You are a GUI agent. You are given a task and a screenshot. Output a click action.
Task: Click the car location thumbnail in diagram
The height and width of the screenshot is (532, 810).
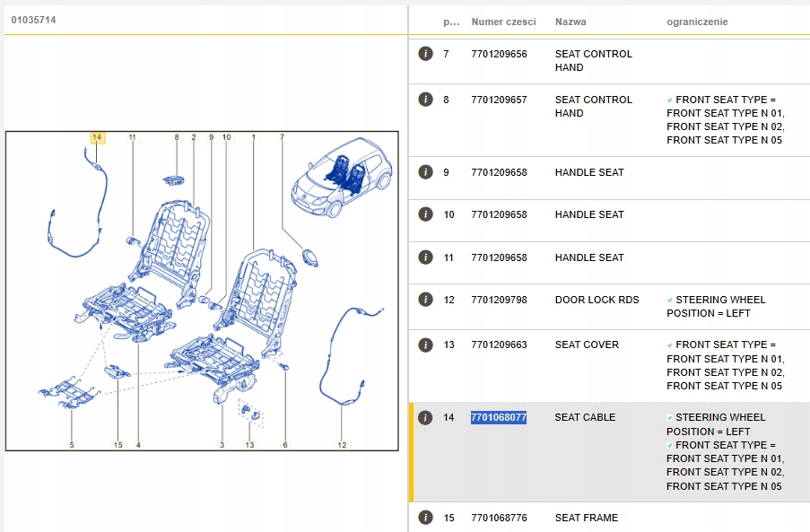tap(342, 177)
